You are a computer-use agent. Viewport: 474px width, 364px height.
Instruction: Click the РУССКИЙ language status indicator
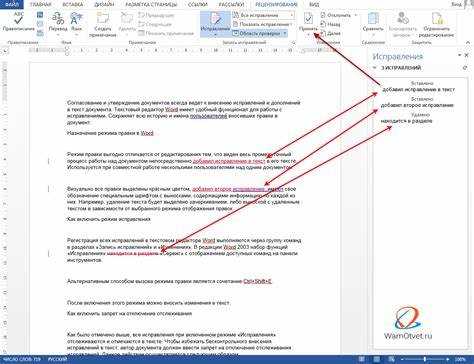(57, 360)
